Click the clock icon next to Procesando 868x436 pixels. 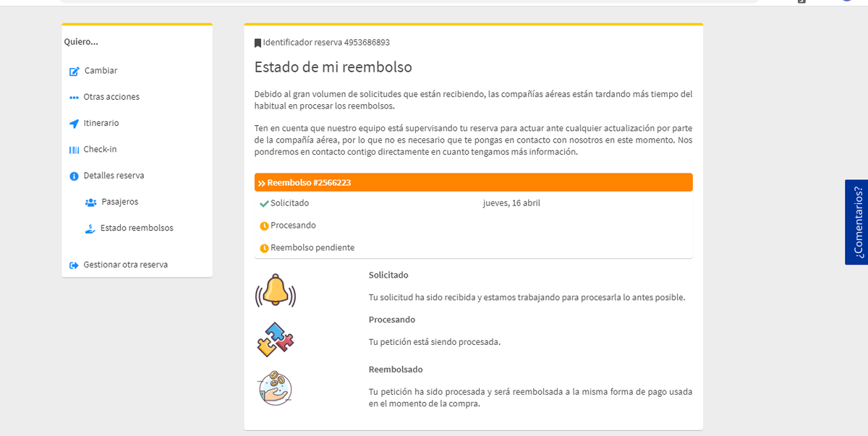pos(264,226)
